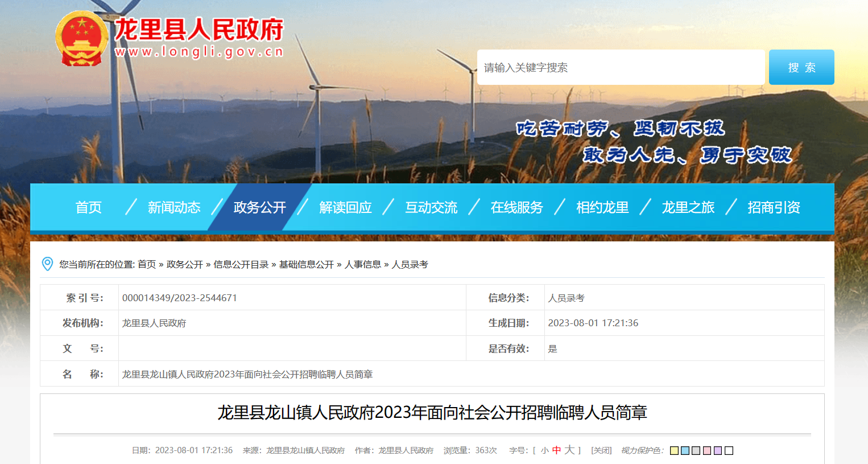This screenshot has width=868, height=464.
Task: Select the pink eye-protection color swatch
Action: tap(707, 450)
